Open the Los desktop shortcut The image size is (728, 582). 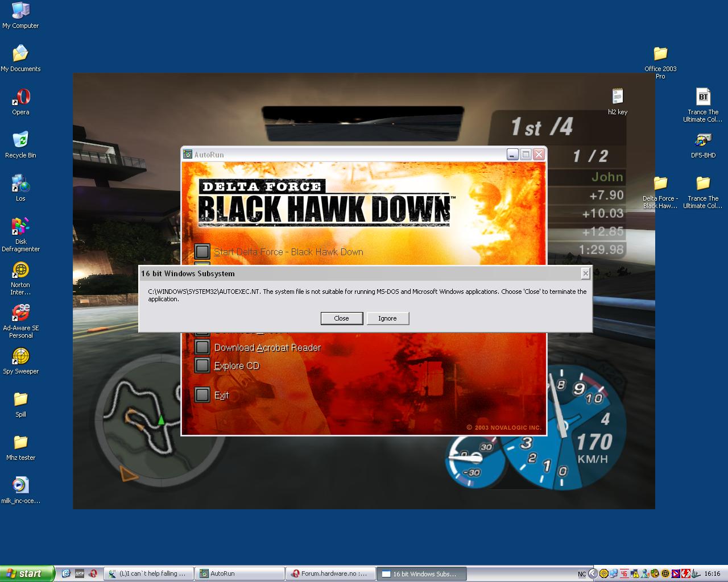20,188
